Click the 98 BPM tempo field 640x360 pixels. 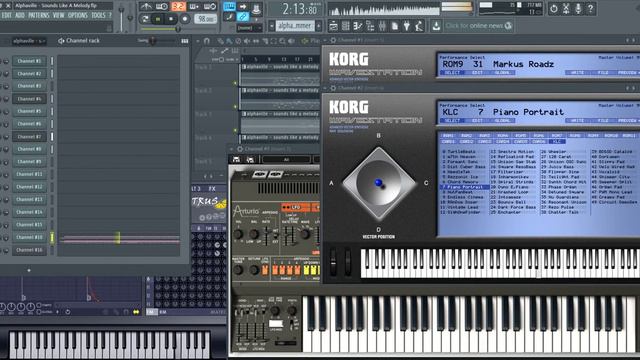[205, 19]
